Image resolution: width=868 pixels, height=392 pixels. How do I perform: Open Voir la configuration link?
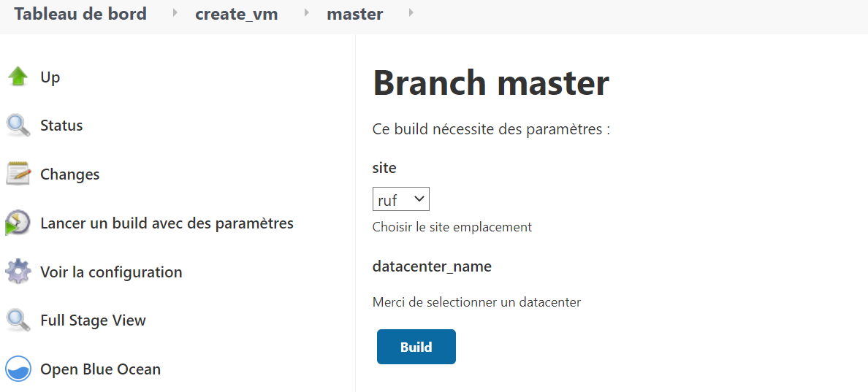point(111,272)
